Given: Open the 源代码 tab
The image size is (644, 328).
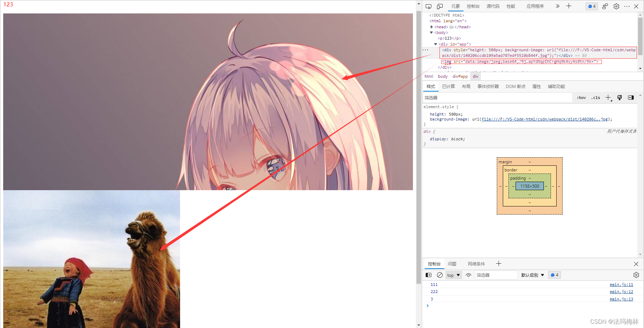Looking at the screenshot, I should click(x=493, y=6).
